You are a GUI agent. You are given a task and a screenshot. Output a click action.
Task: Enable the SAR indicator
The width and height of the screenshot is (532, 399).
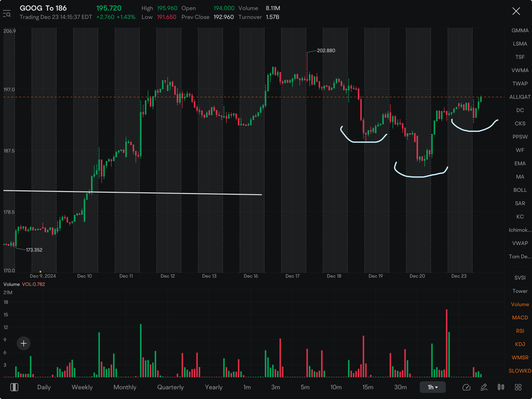point(520,203)
